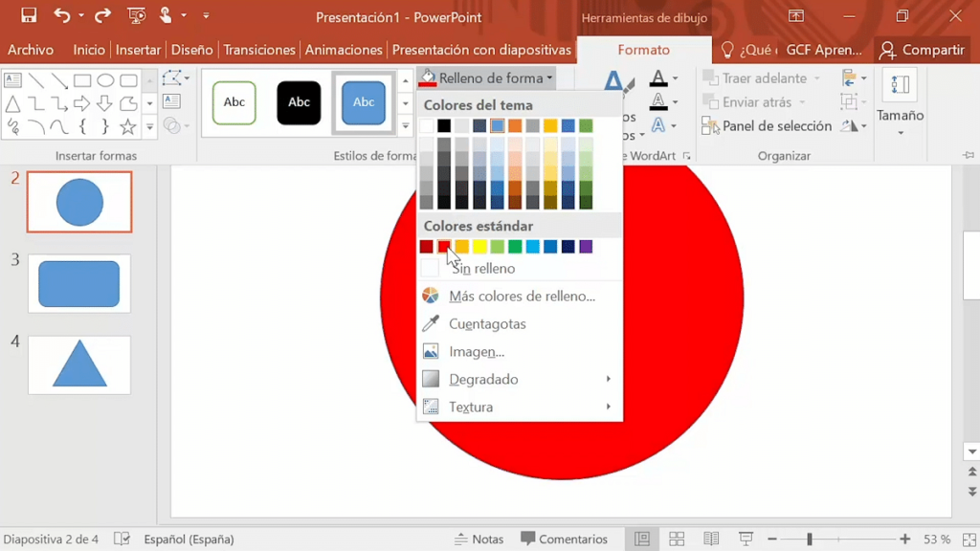Start slideshow view from status bar
Screen dimensions: 980x551
pos(746,540)
